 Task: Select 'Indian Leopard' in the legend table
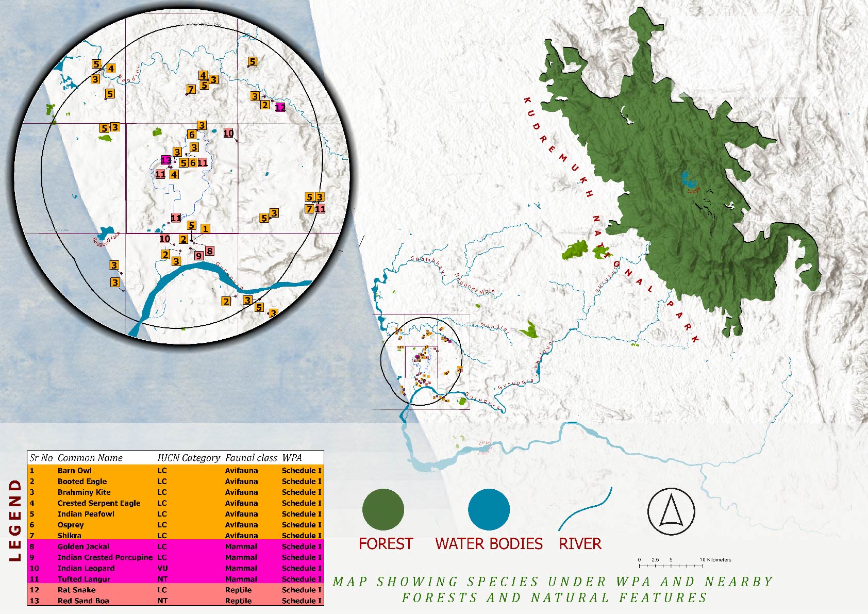(x=86, y=568)
